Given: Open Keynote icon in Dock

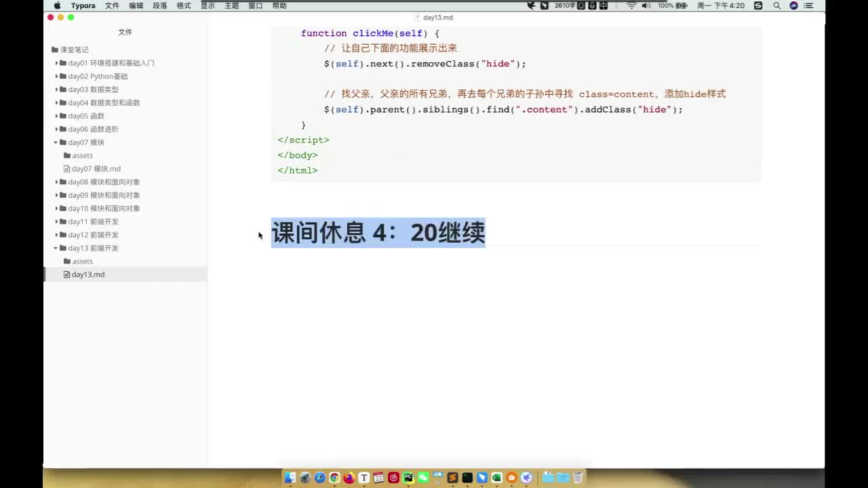Looking at the screenshot, I should [438, 478].
